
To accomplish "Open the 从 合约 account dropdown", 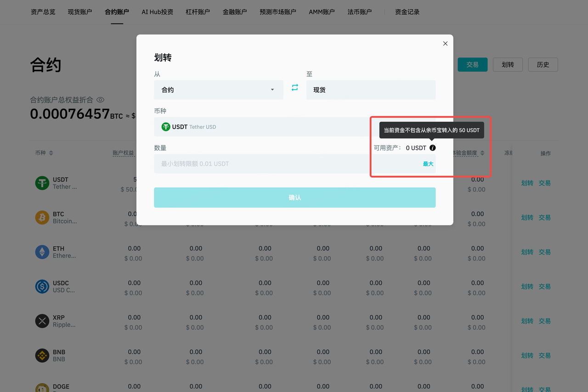I will [x=219, y=90].
